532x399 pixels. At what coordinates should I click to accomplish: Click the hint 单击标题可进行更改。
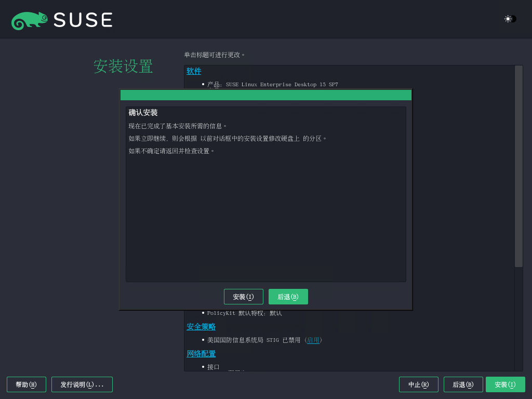point(215,55)
